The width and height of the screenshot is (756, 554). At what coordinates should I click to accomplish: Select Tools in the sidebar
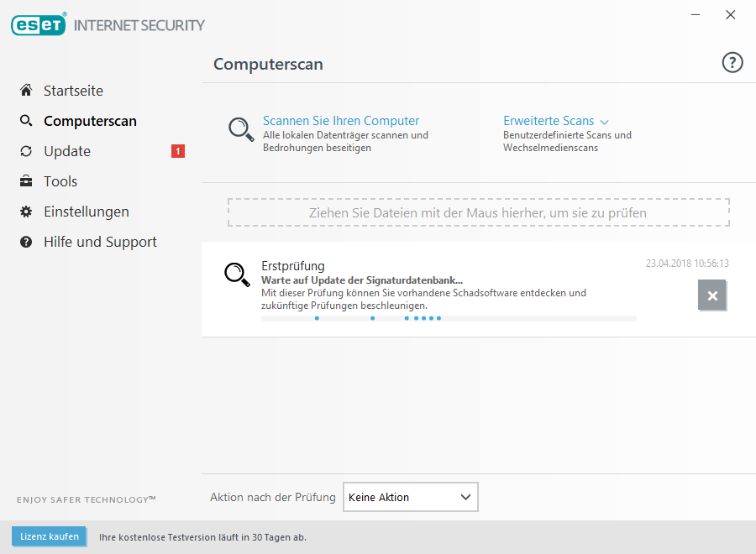tap(60, 181)
